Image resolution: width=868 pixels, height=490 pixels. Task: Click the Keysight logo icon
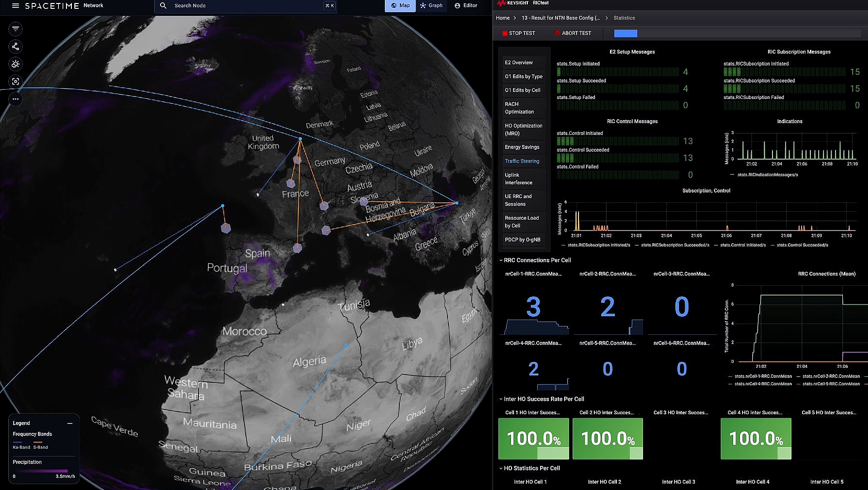[x=501, y=3]
